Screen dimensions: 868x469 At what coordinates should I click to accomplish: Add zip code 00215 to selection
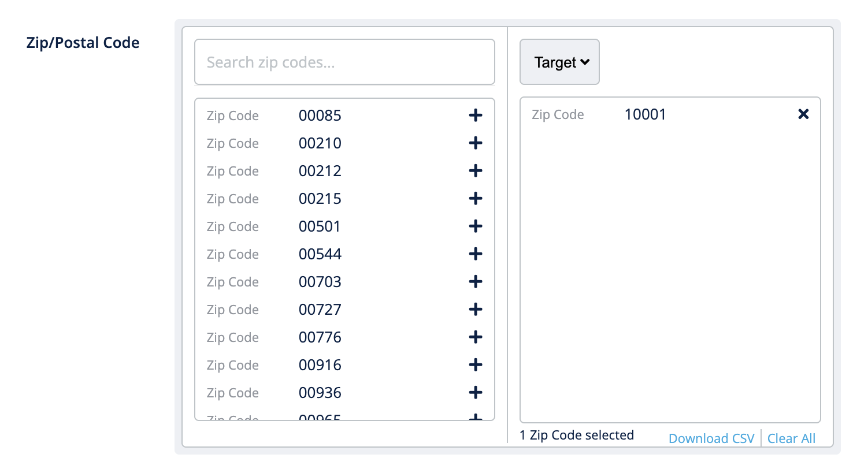click(x=475, y=199)
